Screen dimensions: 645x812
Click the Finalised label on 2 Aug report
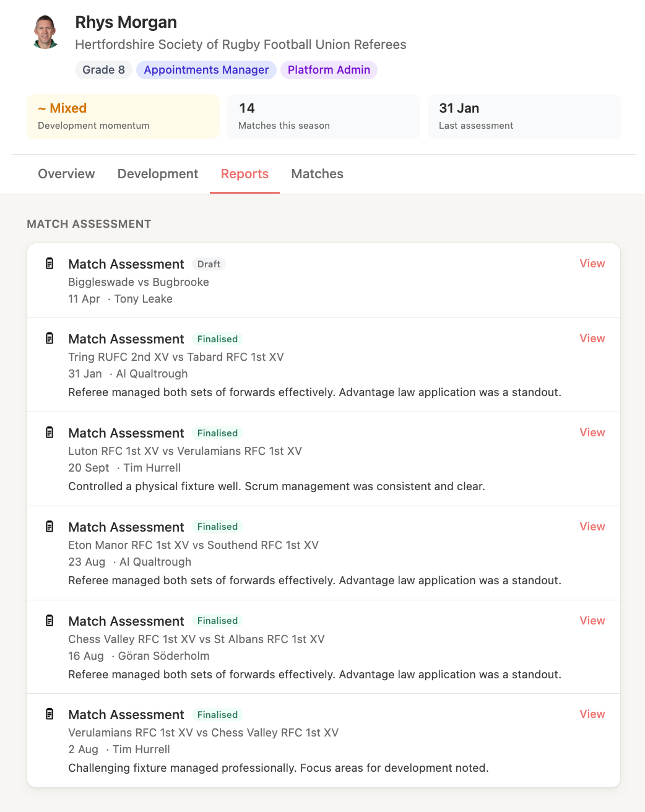pos(217,715)
